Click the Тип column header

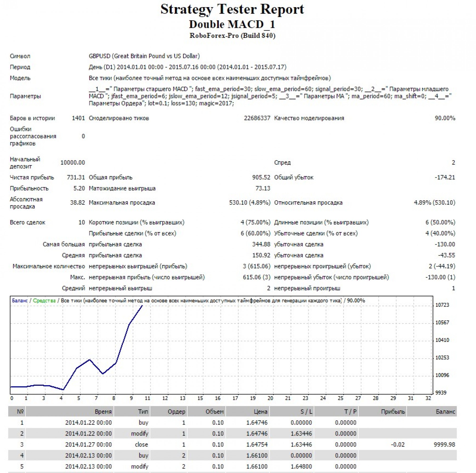[143, 412]
